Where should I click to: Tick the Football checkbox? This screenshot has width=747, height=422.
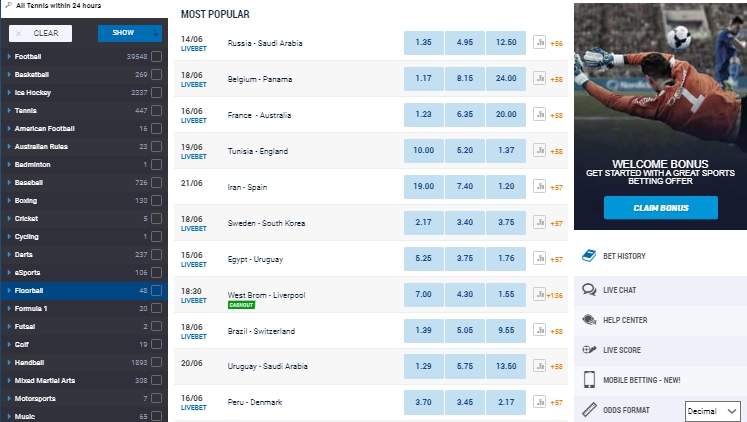coord(157,57)
